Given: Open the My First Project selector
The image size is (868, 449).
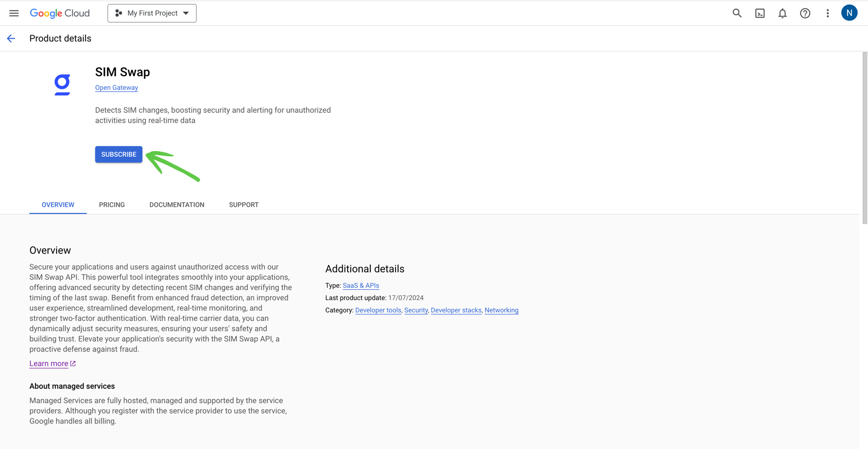Looking at the screenshot, I should pyautogui.click(x=152, y=13).
